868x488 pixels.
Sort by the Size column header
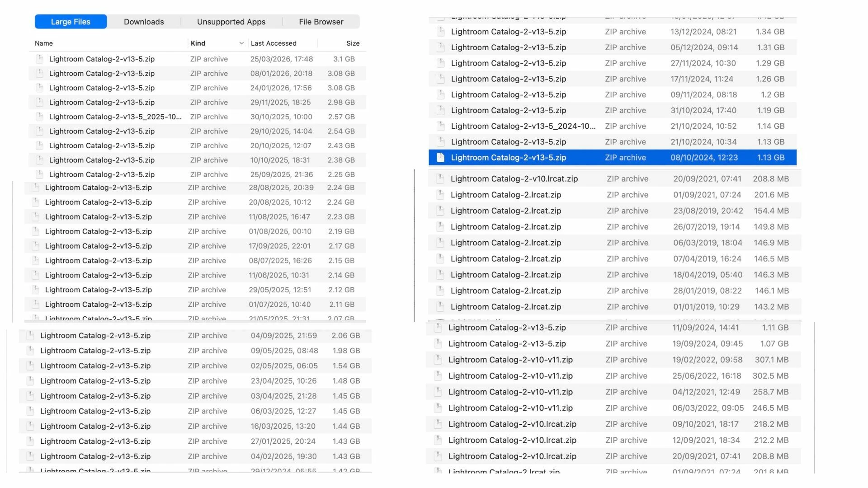pos(353,43)
